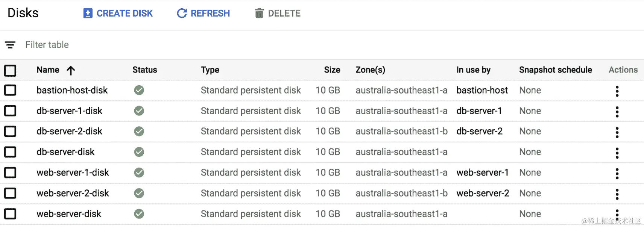The image size is (644, 227).
Task: Click the Refresh circular arrow icon
Action: point(182,14)
